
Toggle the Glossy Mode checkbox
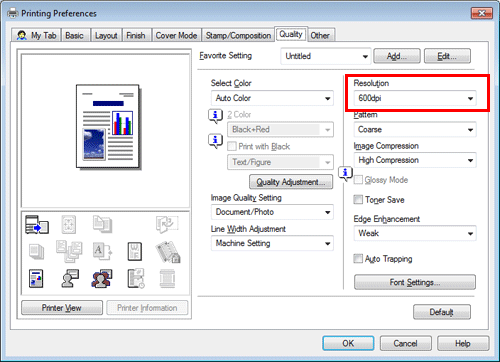358,180
